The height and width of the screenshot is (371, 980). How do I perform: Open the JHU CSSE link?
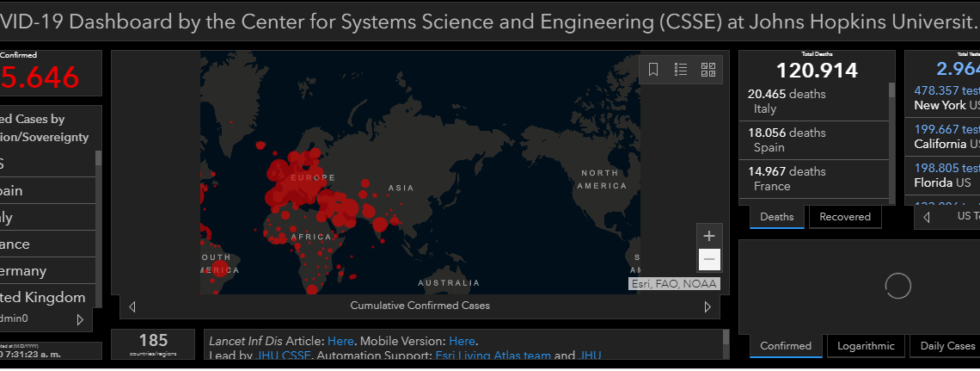[x=284, y=356]
